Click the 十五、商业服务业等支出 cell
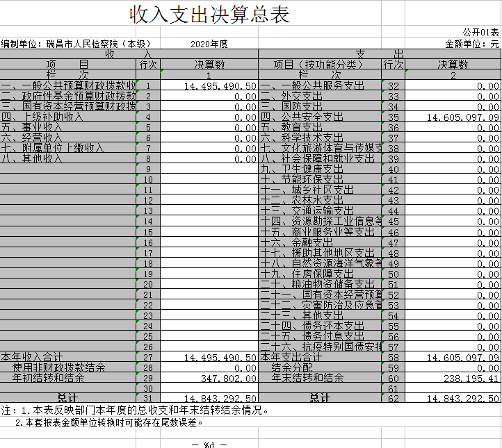This screenshot has width=502, height=448. click(x=320, y=232)
